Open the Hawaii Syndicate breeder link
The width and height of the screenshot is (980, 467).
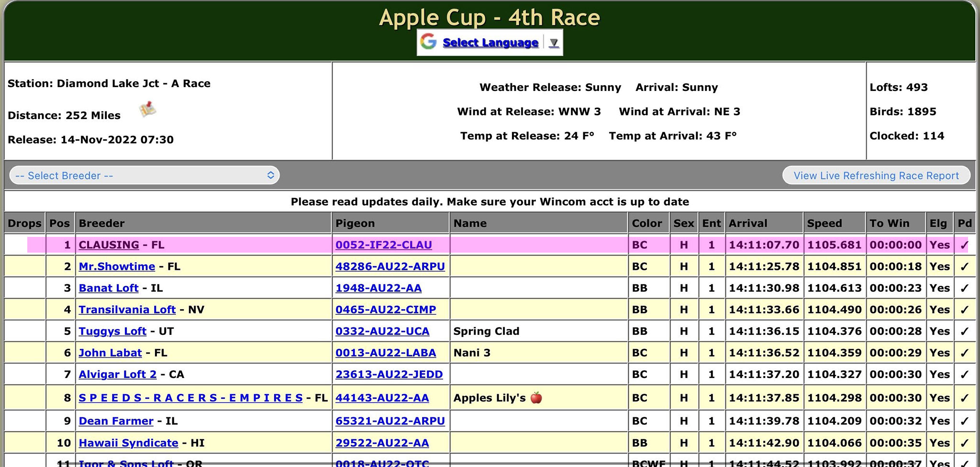tap(128, 443)
